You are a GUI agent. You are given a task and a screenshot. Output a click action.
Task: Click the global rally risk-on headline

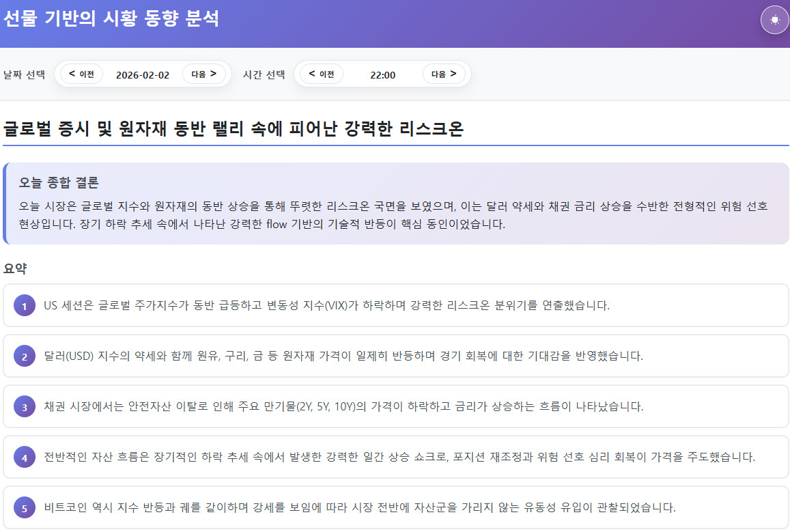pos(234,128)
